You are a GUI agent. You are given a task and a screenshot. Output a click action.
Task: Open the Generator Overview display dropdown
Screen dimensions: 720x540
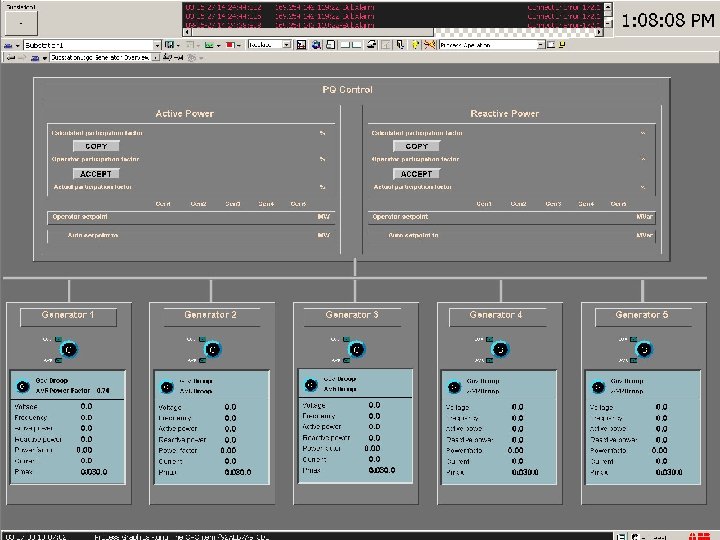[155, 57]
